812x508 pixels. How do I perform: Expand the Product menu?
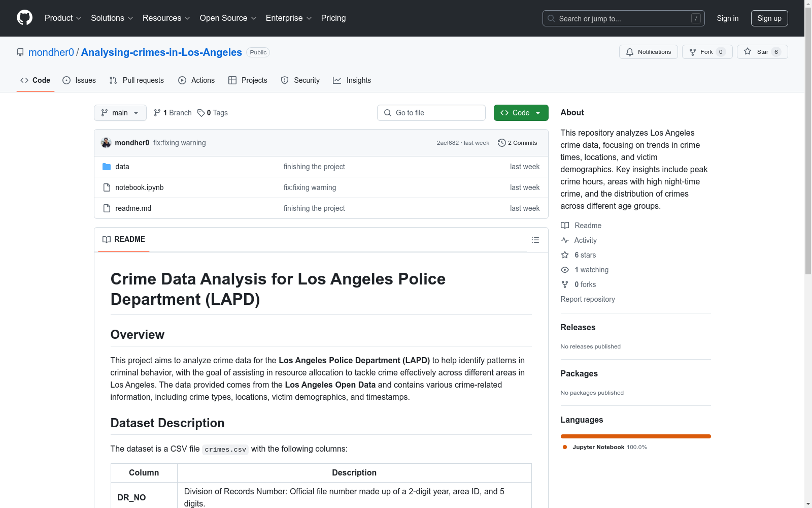(63, 18)
